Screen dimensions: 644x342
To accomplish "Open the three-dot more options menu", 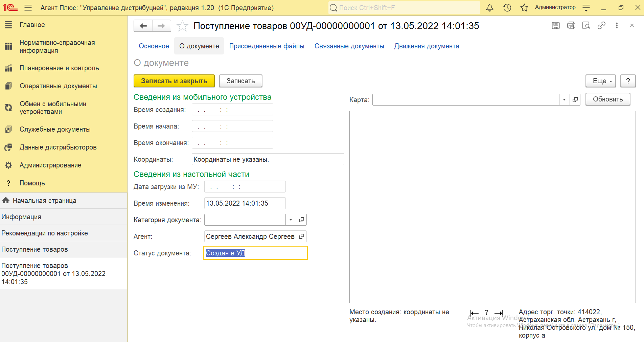I will click(x=617, y=25).
